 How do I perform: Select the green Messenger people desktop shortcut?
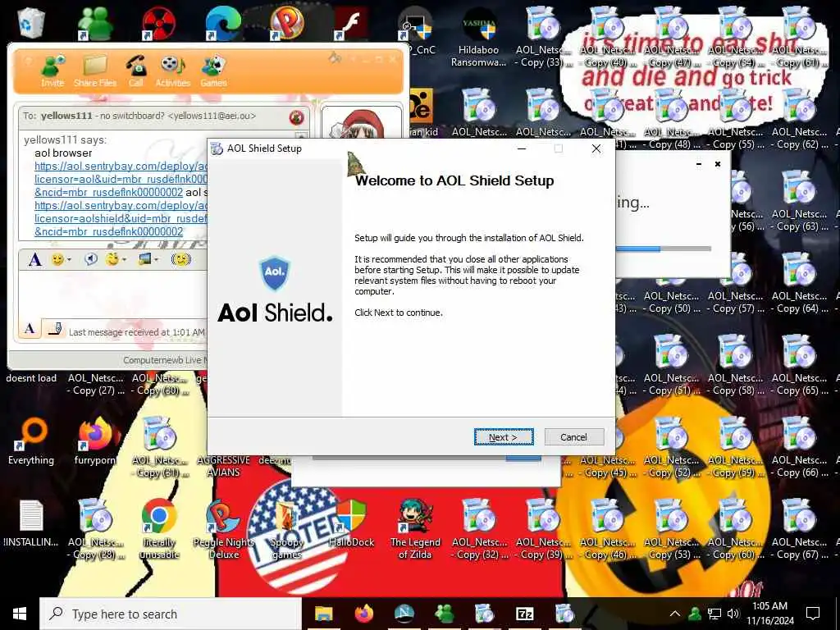pos(95,24)
